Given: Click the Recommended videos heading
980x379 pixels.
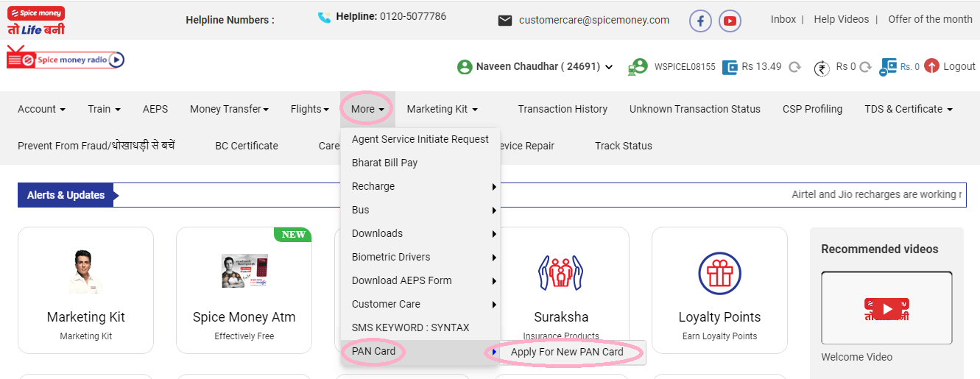Looking at the screenshot, I should coord(880,249).
